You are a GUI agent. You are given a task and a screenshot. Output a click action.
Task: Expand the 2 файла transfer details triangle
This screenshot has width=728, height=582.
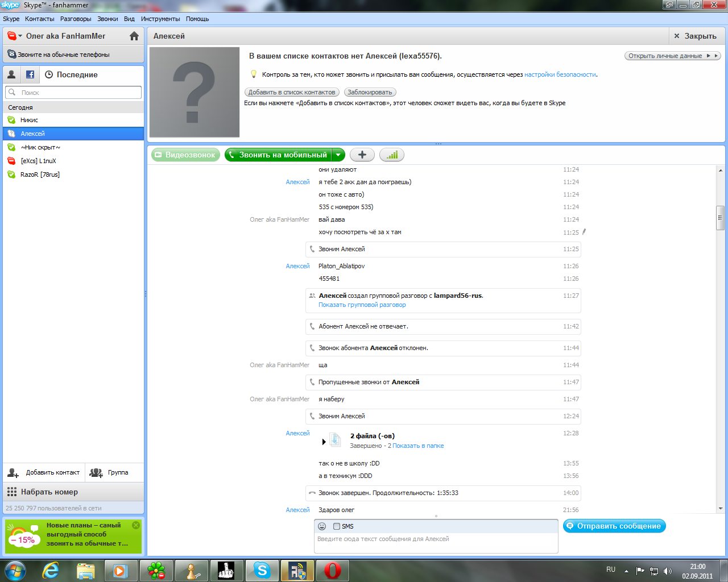point(324,442)
